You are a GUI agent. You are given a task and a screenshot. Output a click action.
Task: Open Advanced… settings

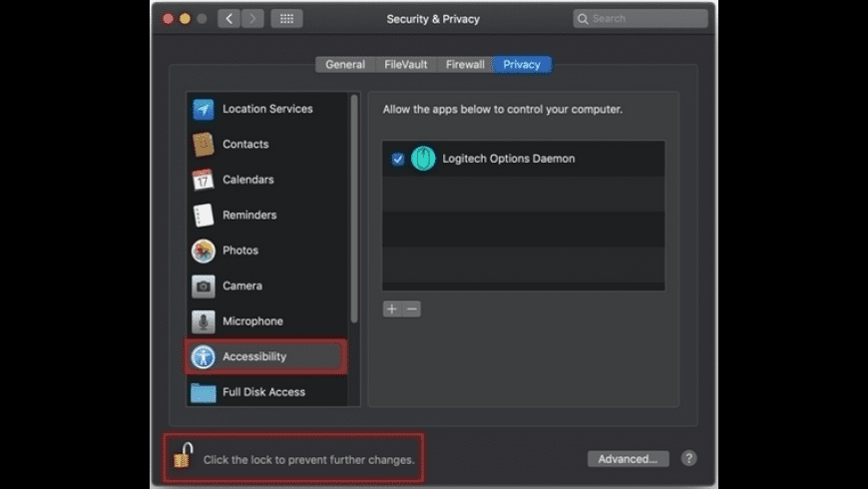628,459
